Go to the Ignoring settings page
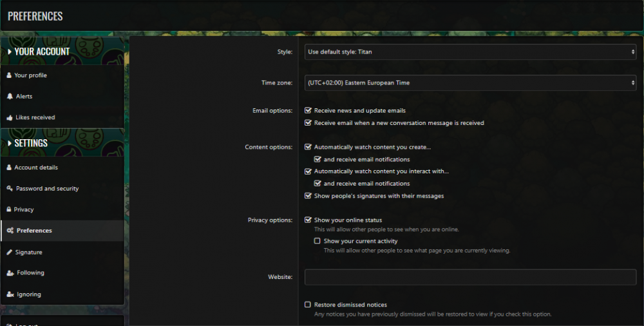This screenshot has height=326, width=644. click(x=28, y=294)
